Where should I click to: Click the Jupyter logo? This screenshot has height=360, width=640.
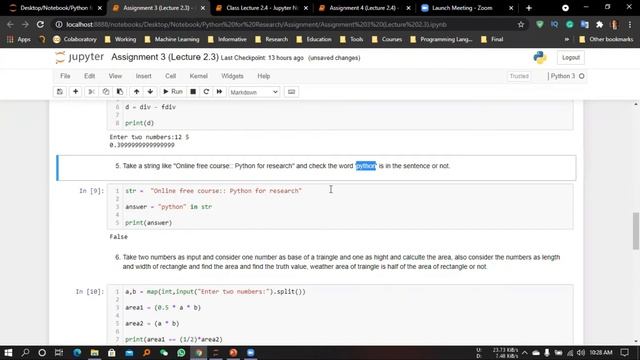(x=80, y=57)
